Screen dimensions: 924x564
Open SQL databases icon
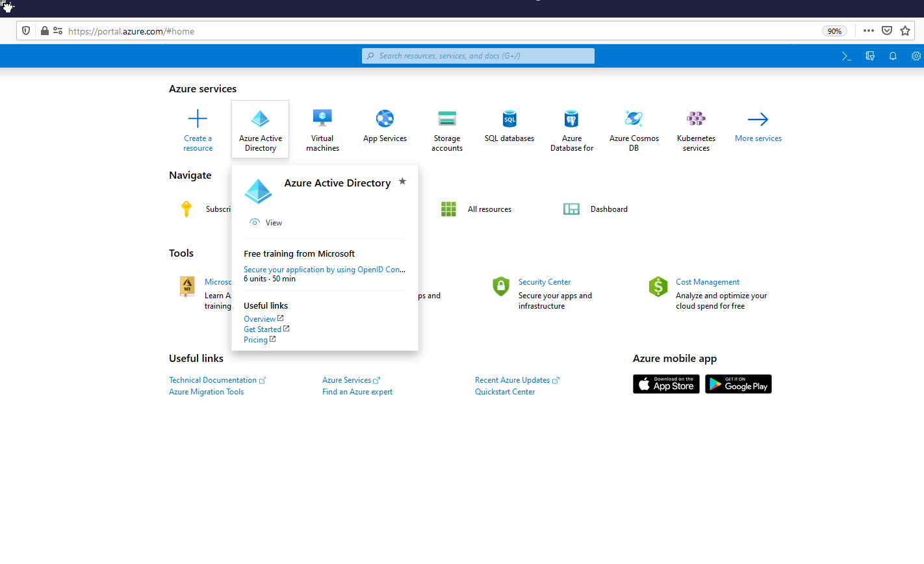pyautogui.click(x=509, y=118)
